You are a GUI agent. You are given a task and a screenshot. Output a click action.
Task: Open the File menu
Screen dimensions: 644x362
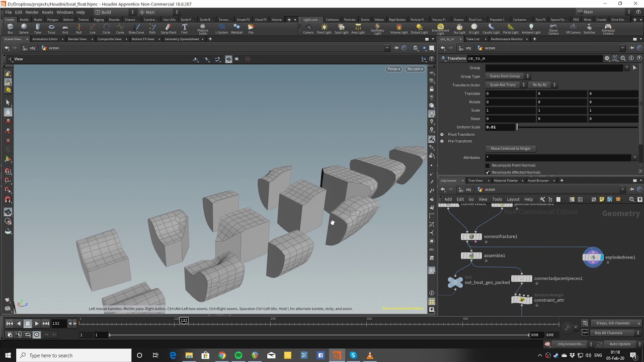tap(9, 12)
